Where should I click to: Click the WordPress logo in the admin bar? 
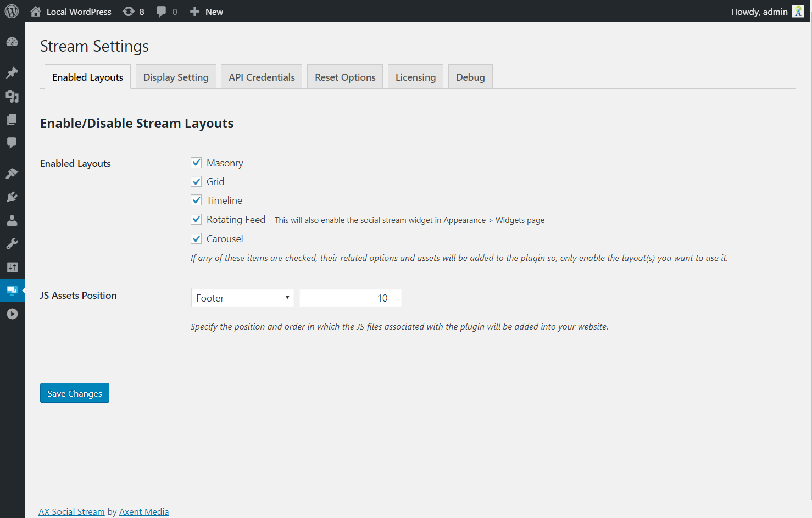tap(12, 12)
